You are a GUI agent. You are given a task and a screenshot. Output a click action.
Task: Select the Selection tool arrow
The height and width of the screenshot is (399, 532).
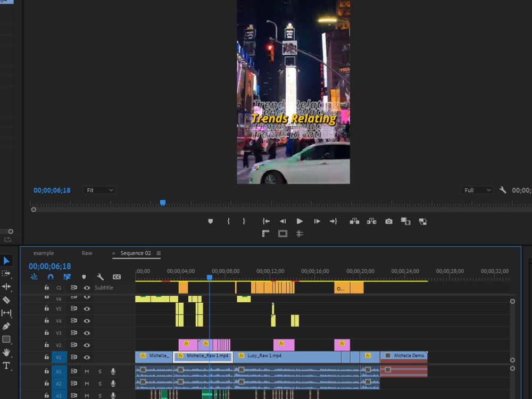pos(6,261)
